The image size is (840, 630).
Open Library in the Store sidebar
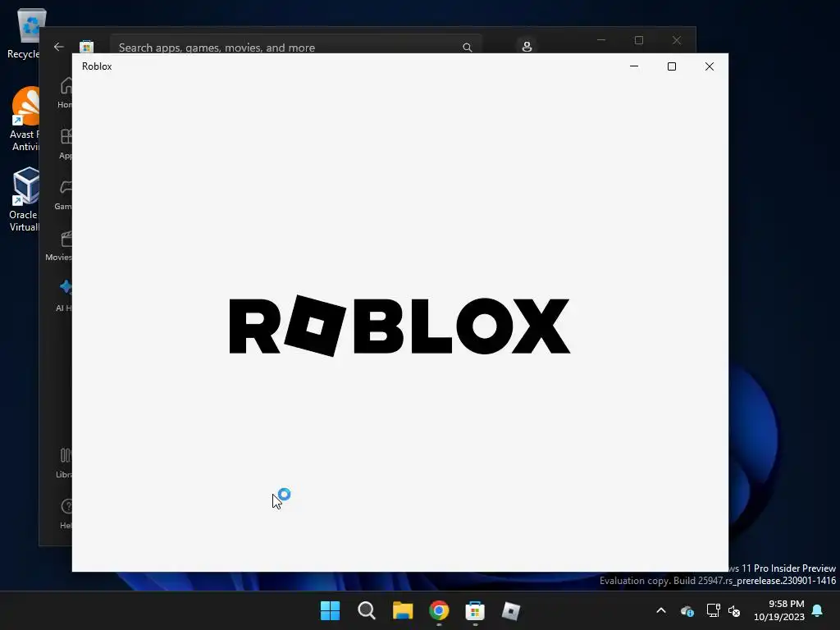tap(64, 462)
